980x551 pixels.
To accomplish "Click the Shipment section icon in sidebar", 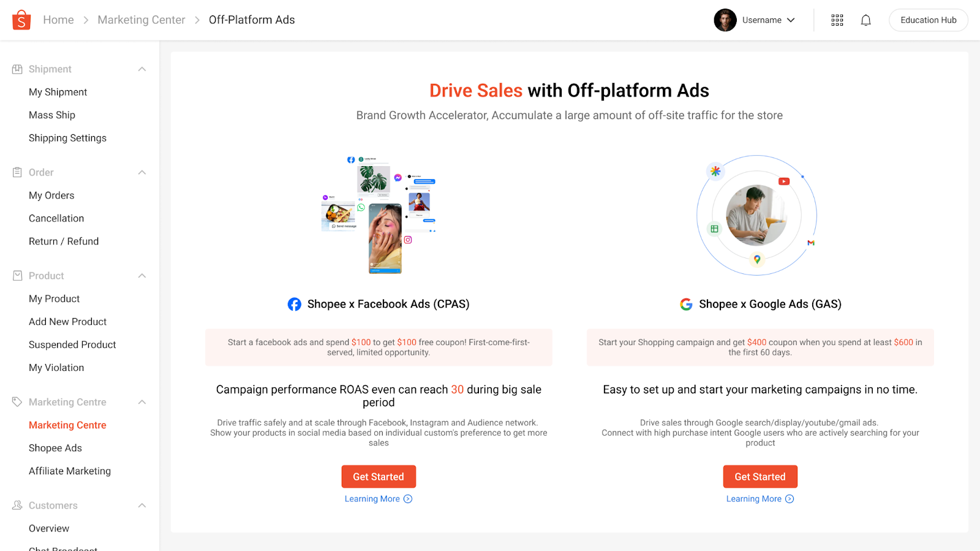I will point(17,69).
